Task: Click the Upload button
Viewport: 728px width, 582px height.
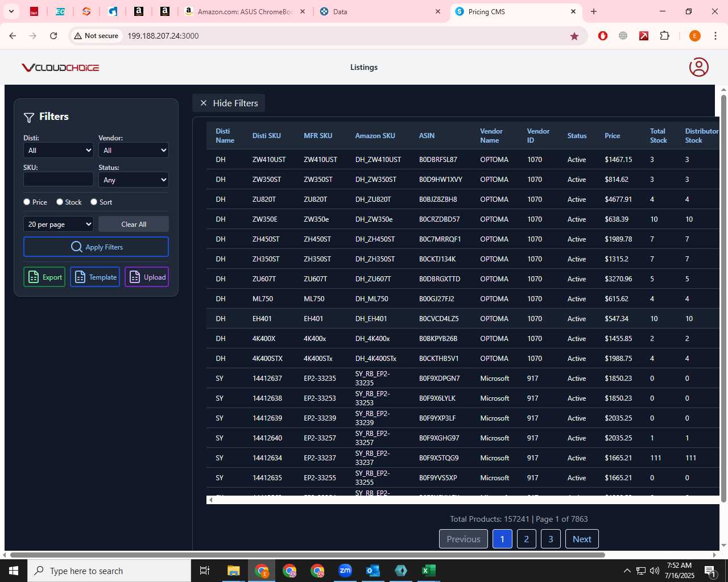Action: tap(147, 277)
